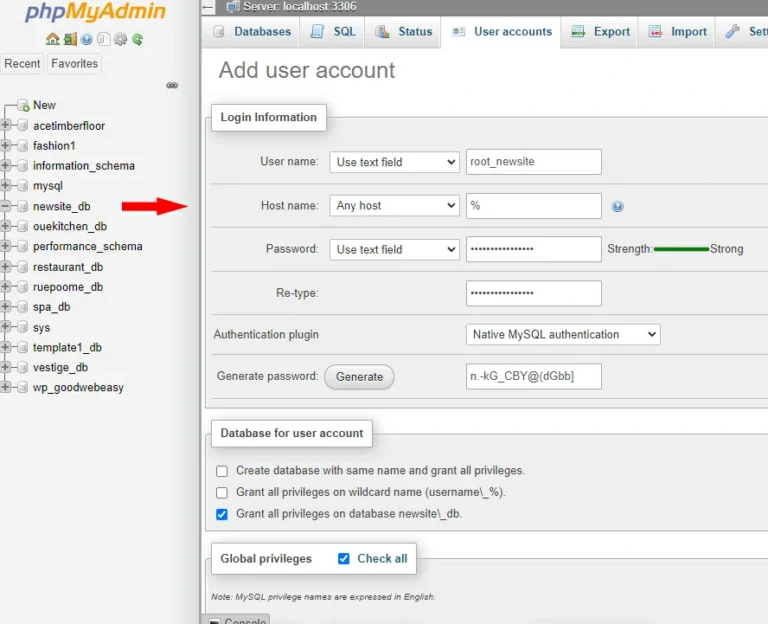Expand the ouekitchen_db database tree
The height and width of the screenshot is (624, 768).
click(x=5, y=226)
